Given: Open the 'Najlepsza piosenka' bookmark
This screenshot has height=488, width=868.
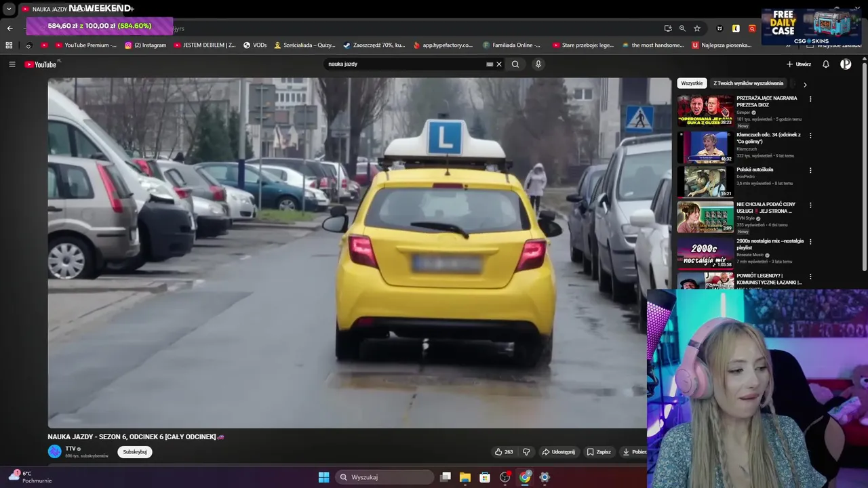Looking at the screenshot, I should (x=722, y=45).
